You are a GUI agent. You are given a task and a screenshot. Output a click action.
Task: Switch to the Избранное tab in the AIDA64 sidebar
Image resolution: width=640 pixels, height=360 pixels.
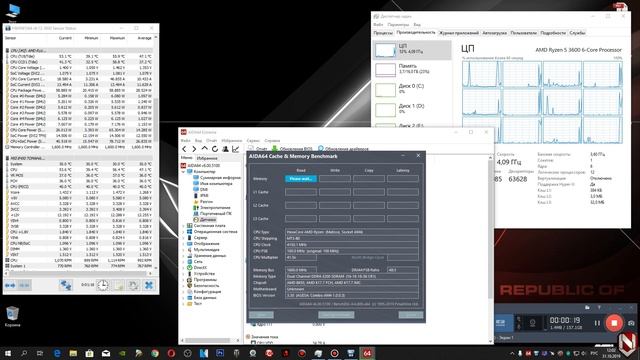pyautogui.click(x=207, y=158)
